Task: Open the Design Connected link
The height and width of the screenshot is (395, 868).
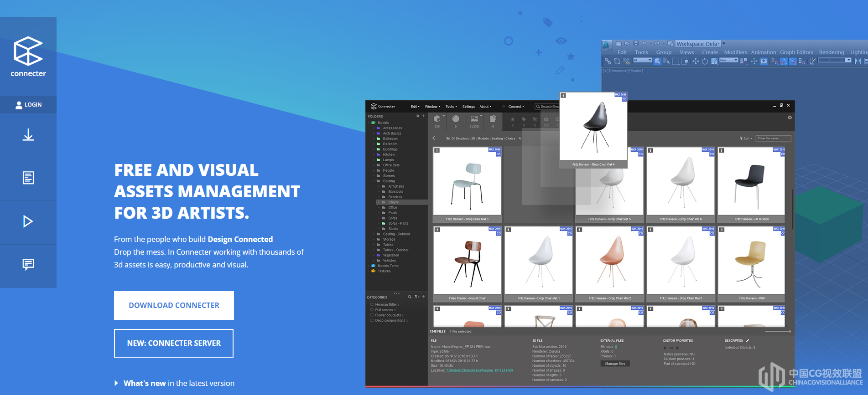Action: 240,239
